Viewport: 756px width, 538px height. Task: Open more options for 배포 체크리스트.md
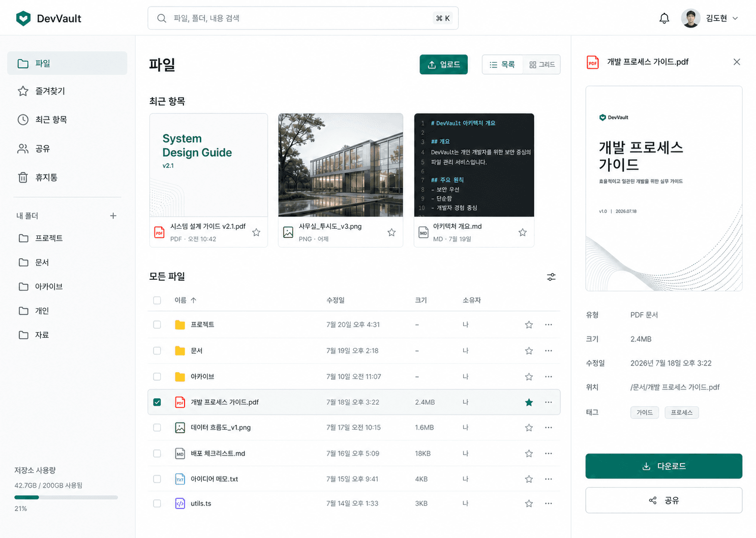549,454
